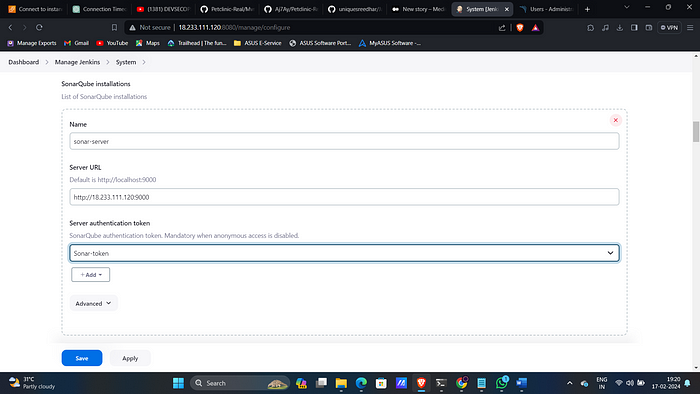Click the Name field containing sonar-server
This screenshot has height=394, width=700.
click(x=344, y=141)
